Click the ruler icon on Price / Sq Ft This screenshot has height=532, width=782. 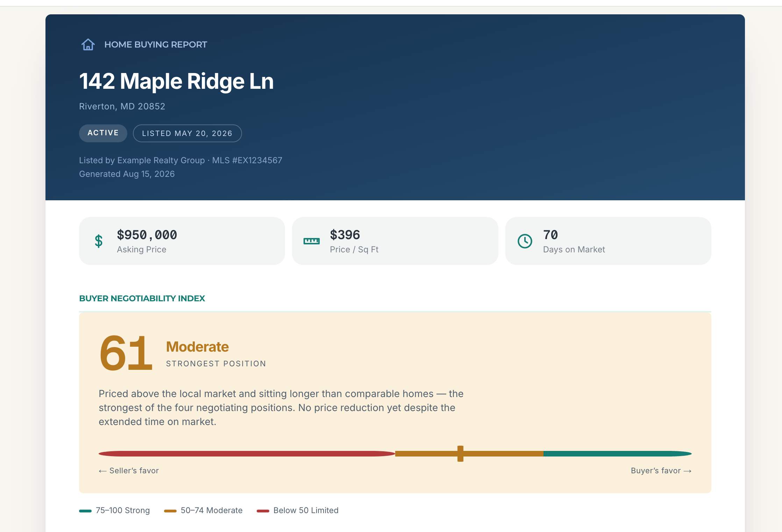point(311,241)
